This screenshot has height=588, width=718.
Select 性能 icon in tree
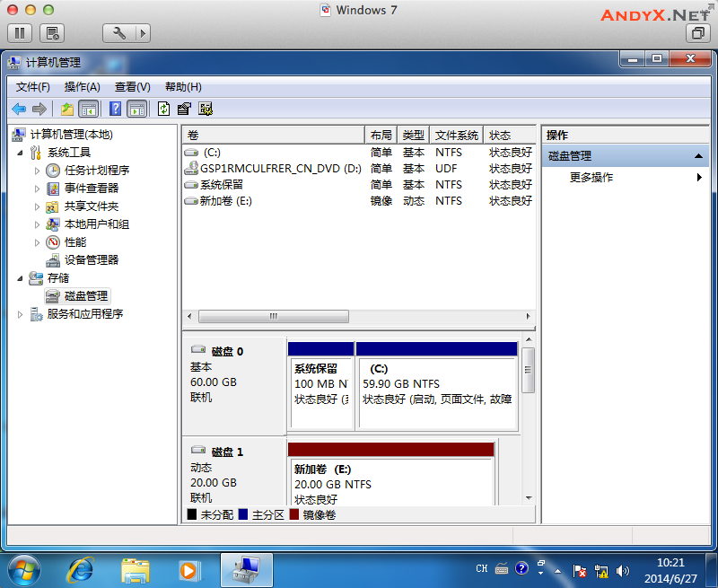(53, 242)
